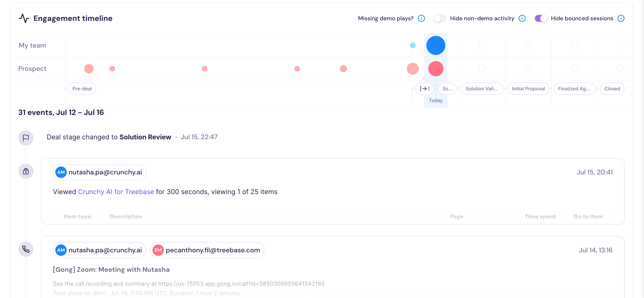Screen dimensions: 644x298
Task: Select the Finalized Ag... stage pill
Action: pos(574,89)
